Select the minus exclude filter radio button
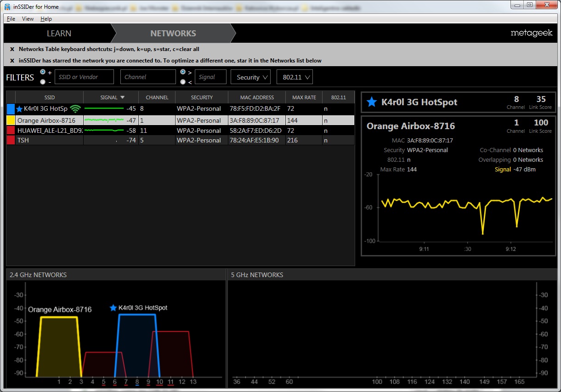Screen dimensions: 561x392 pyautogui.click(x=43, y=82)
